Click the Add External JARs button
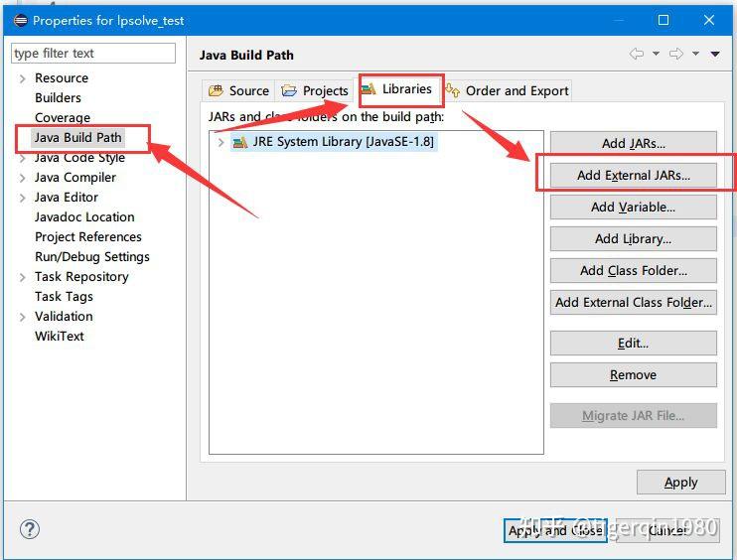The width and height of the screenshot is (737, 560). pos(633,175)
